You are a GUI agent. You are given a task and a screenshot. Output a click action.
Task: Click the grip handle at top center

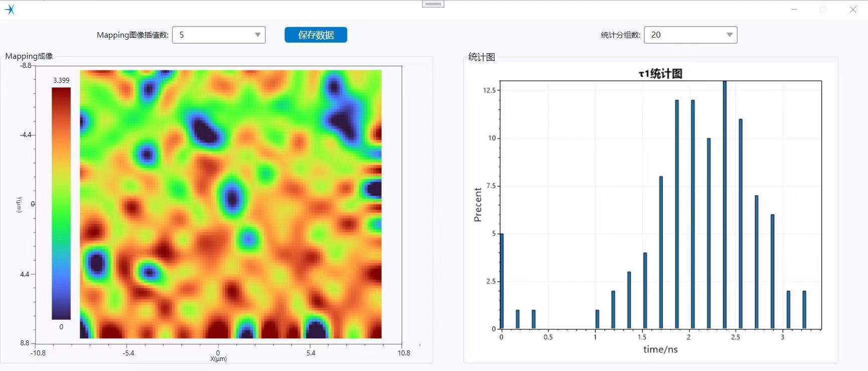coord(433,4)
